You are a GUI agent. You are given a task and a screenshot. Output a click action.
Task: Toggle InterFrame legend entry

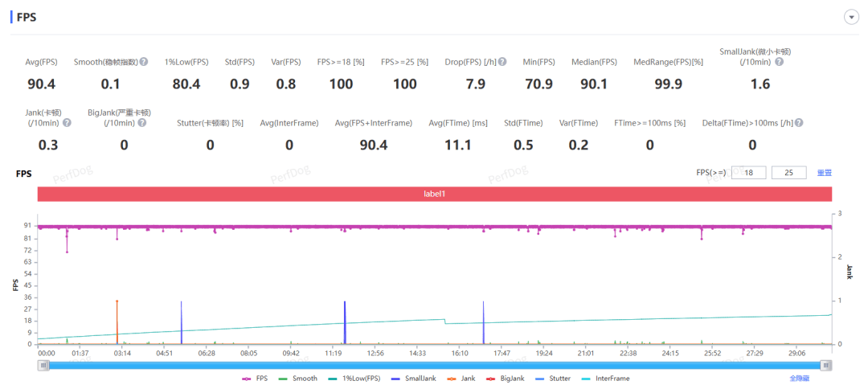tap(605, 378)
